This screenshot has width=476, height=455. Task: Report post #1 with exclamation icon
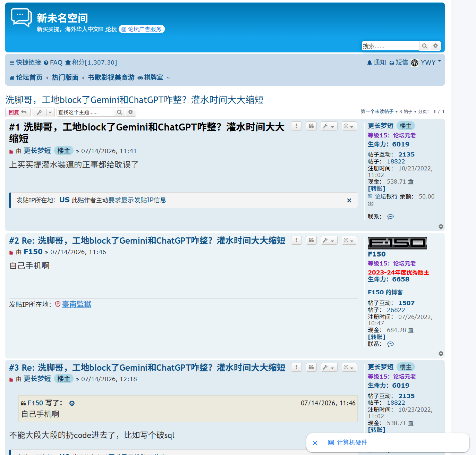(296, 126)
